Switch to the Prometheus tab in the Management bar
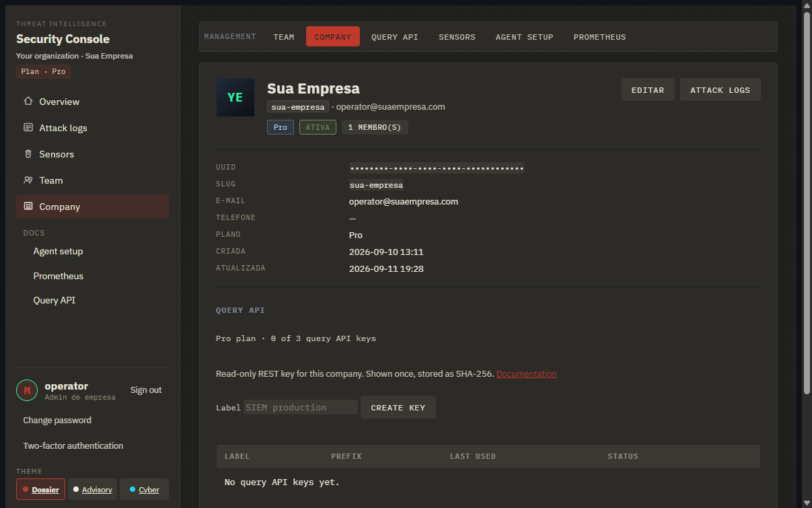The width and height of the screenshot is (812, 508). click(599, 37)
